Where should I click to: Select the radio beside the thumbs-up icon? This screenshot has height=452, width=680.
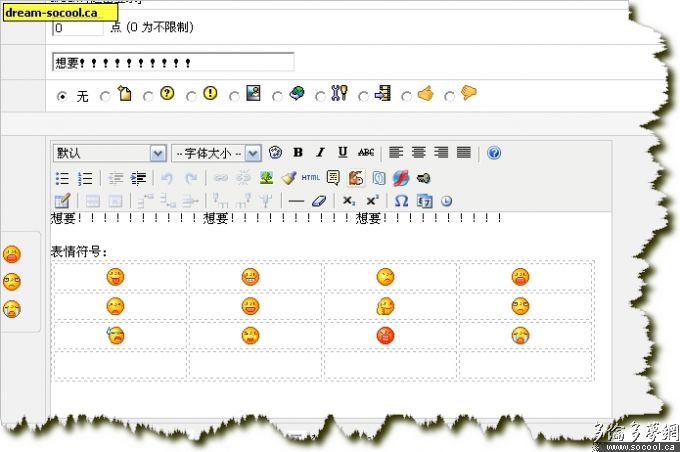point(406,96)
